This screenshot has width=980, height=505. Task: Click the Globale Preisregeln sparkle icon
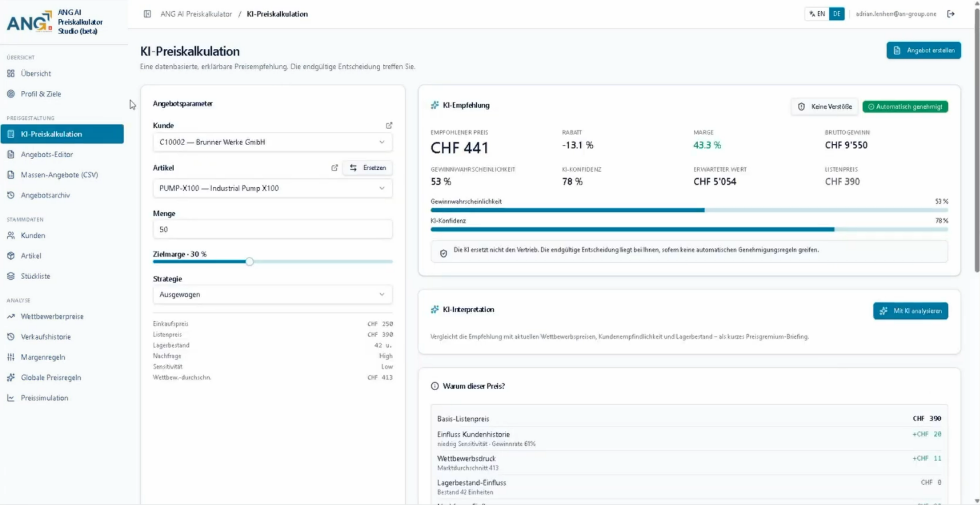click(x=11, y=377)
